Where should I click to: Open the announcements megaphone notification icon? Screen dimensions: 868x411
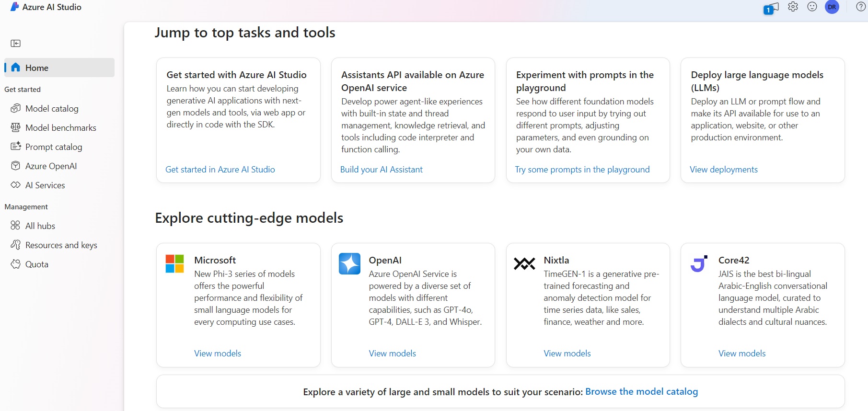(771, 8)
